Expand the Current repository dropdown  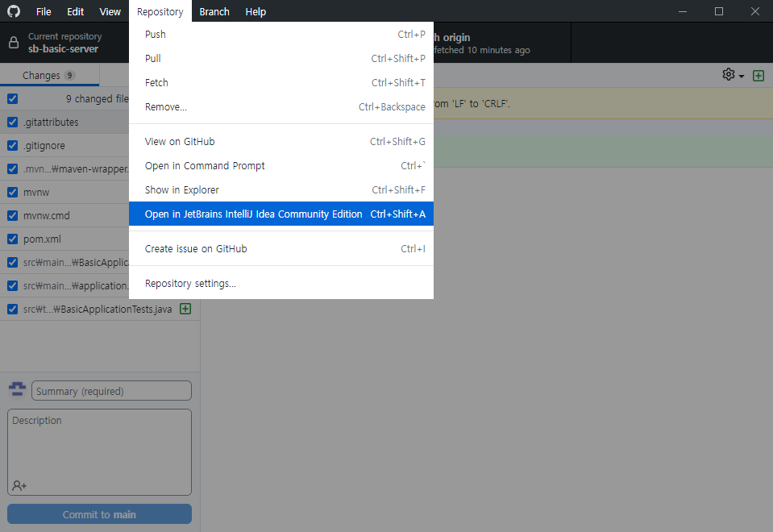64,43
